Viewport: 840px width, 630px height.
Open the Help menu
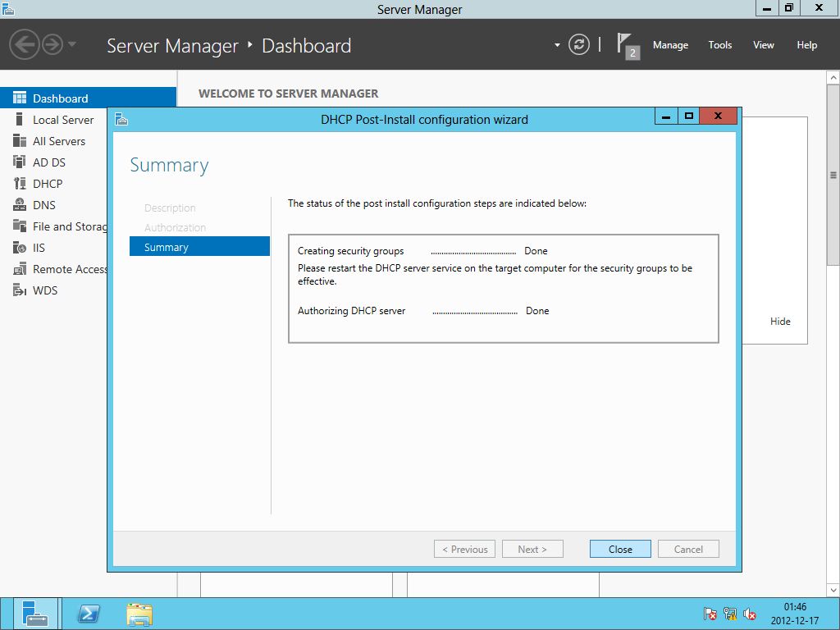806,45
